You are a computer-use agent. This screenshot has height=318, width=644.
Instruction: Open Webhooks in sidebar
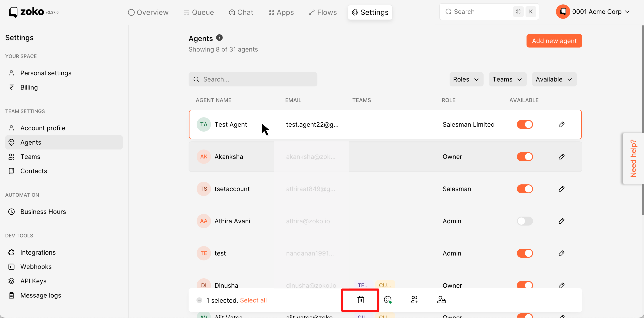click(64, 267)
